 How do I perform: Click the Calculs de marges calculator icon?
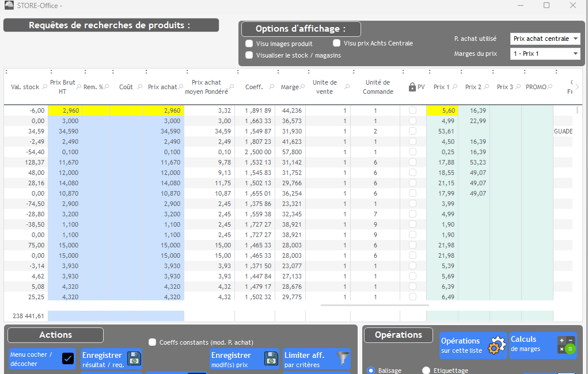(x=566, y=345)
